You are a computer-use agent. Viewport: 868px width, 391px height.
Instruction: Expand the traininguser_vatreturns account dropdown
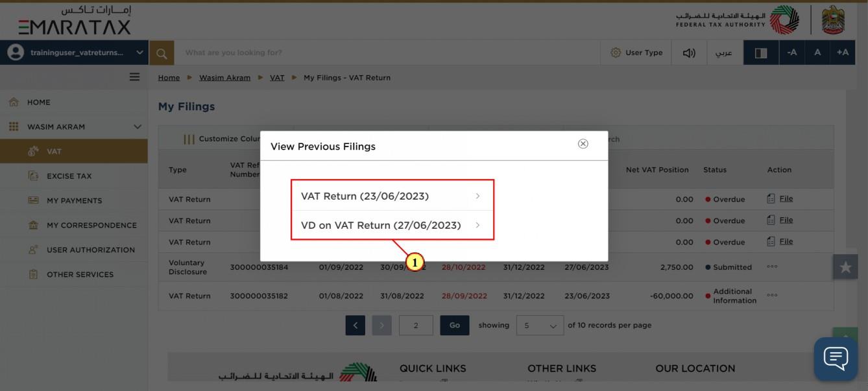point(75,53)
